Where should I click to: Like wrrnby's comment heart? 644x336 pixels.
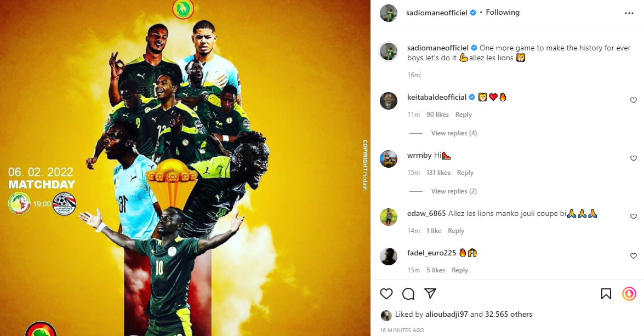(634, 158)
